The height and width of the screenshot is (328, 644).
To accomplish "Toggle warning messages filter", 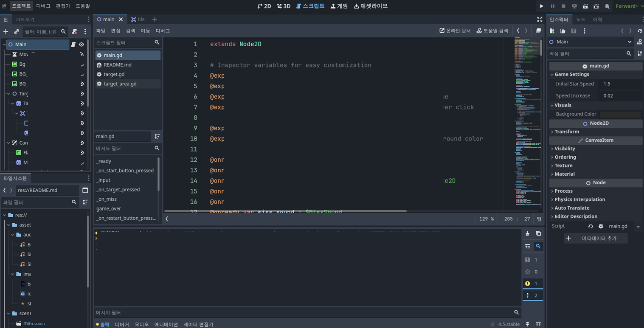I will tap(533, 283).
